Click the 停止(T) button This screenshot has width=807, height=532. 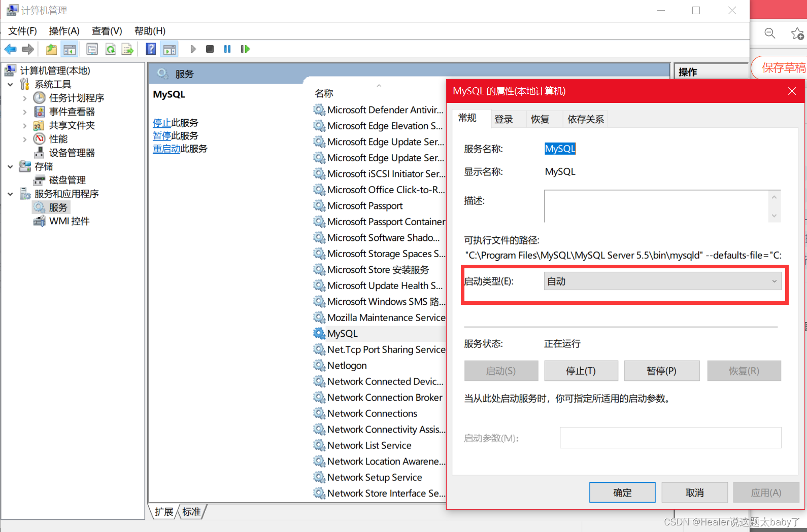pyautogui.click(x=581, y=371)
